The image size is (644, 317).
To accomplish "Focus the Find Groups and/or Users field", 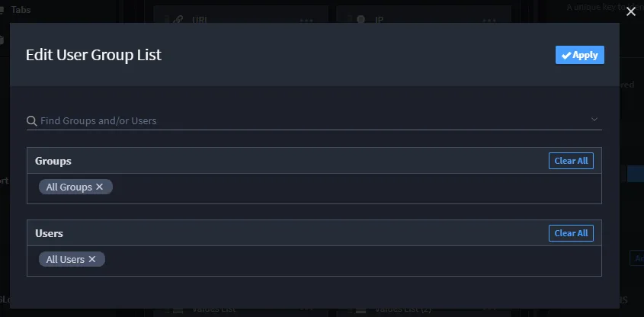I will 314,120.
